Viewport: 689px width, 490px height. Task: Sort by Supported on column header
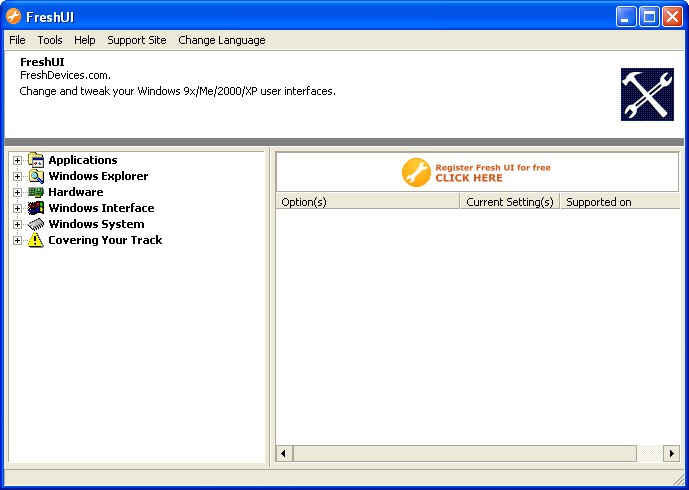click(x=620, y=202)
